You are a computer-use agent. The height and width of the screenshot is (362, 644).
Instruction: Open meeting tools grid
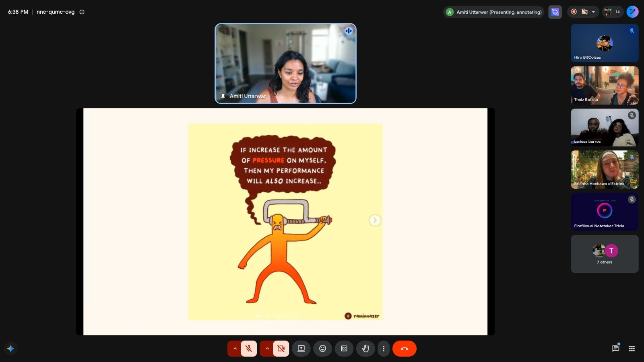[x=632, y=349]
